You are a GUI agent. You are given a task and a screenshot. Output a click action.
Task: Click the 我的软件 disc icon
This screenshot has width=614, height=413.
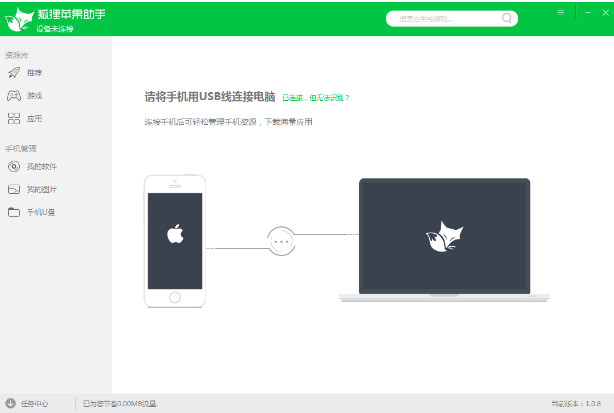point(14,166)
